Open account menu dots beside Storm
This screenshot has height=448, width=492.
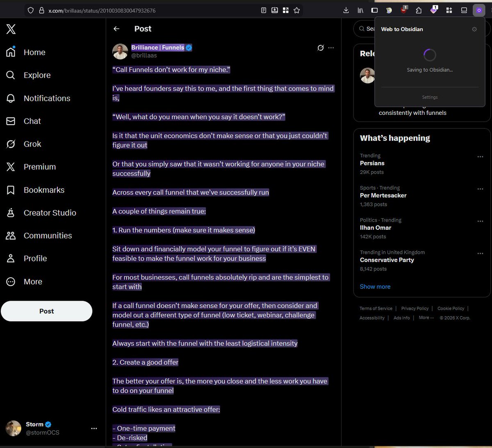94,428
